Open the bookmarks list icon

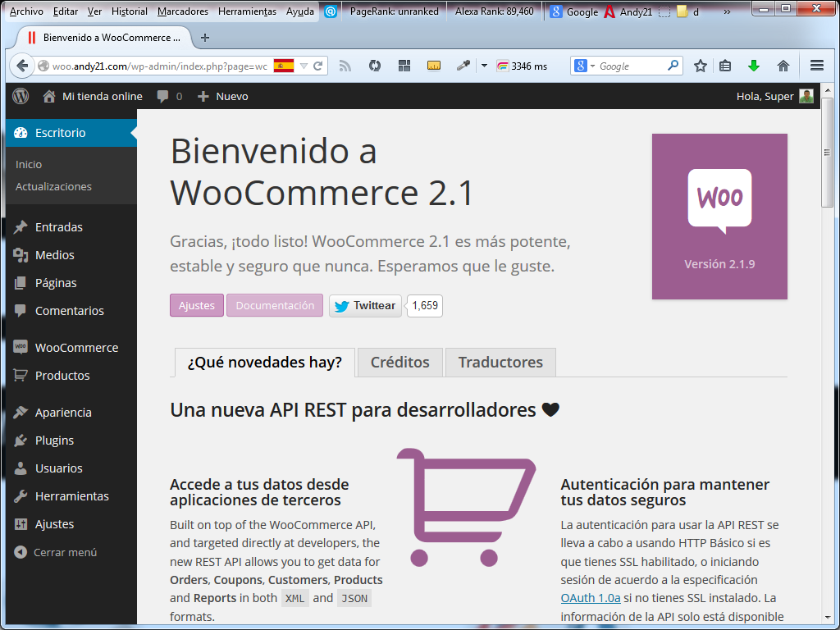[725, 66]
